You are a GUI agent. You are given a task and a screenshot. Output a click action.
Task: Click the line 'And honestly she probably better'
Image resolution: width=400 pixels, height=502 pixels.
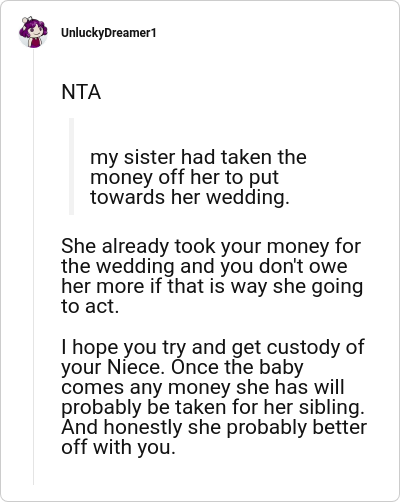point(214,427)
